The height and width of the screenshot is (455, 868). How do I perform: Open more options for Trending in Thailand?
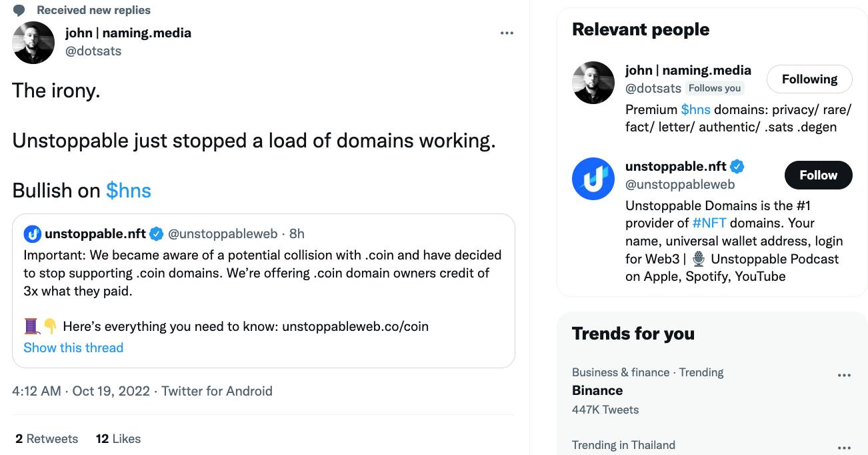click(x=844, y=448)
